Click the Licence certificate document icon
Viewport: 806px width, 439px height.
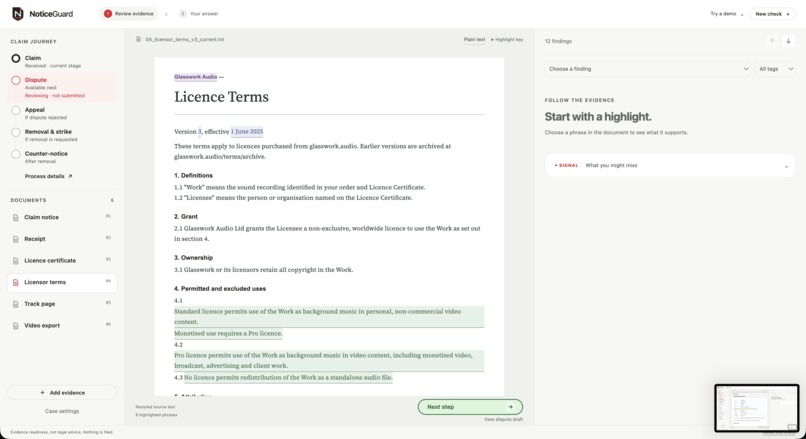[15, 261]
